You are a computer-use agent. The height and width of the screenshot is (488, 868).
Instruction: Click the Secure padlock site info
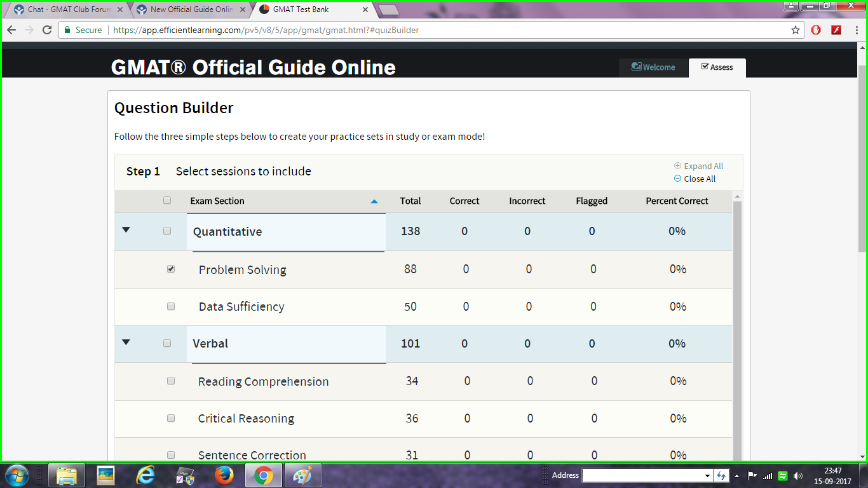pos(83,30)
